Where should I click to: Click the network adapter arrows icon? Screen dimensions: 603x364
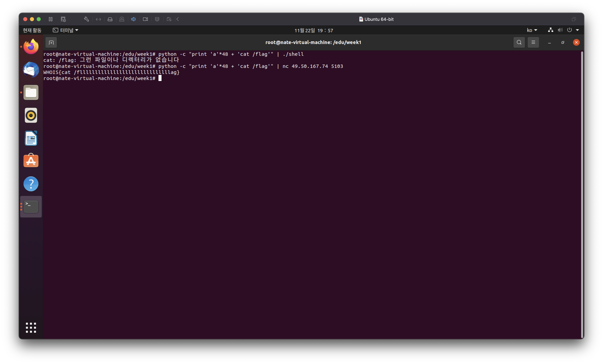(x=98, y=19)
